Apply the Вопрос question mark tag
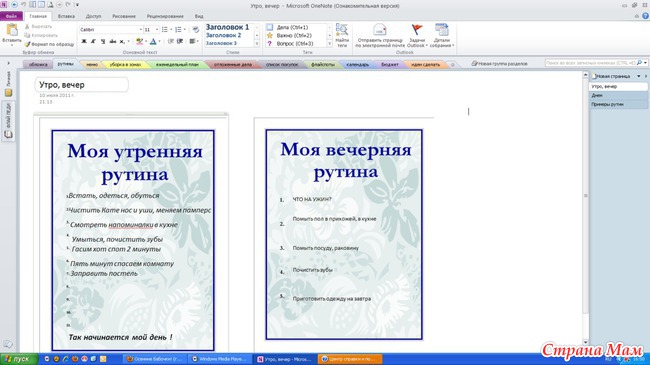The width and height of the screenshot is (650, 365). pos(269,44)
